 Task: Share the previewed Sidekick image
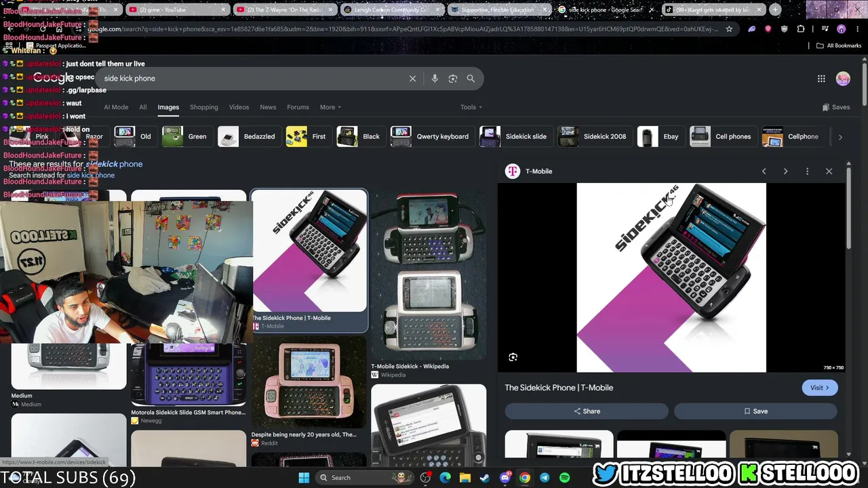pyautogui.click(x=587, y=411)
